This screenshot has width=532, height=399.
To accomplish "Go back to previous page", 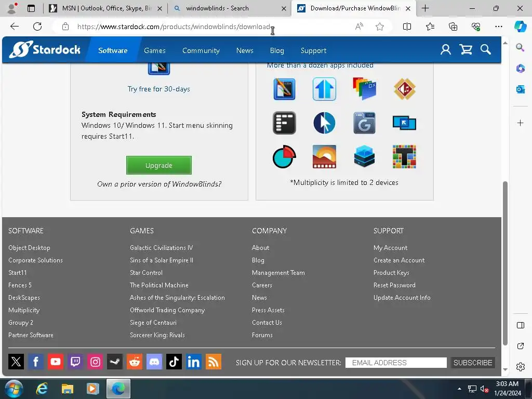I will point(14,26).
